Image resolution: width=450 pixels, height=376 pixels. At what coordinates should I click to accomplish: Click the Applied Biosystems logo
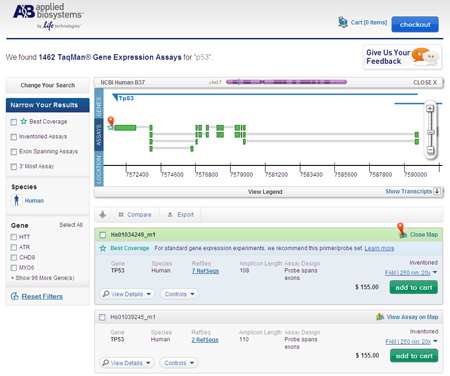48,16
